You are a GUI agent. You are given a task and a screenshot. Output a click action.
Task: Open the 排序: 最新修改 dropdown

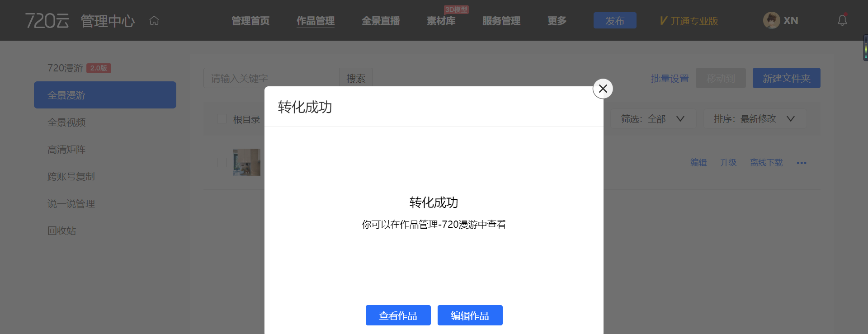pos(754,119)
